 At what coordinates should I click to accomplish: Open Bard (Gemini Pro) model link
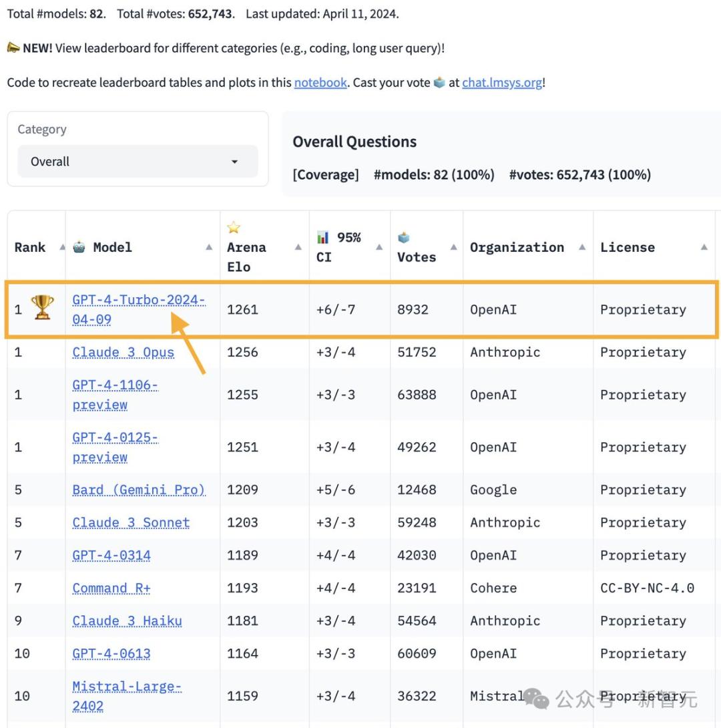coord(138,490)
